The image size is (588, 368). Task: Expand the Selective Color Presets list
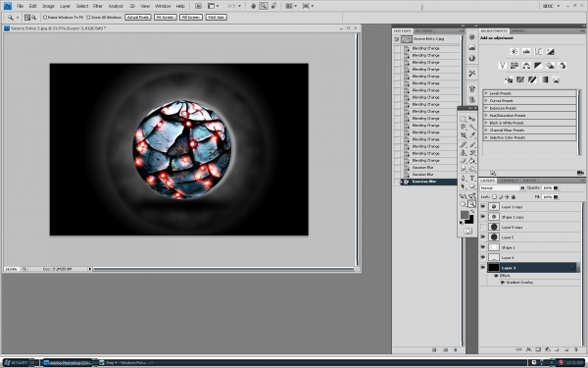486,137
